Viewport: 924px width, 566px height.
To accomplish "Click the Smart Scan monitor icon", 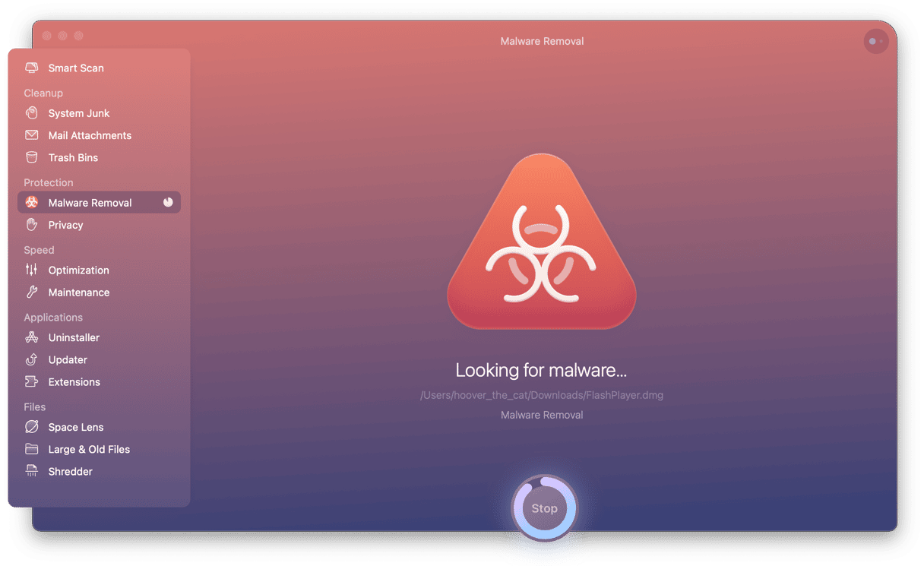I will pos(31,68).
